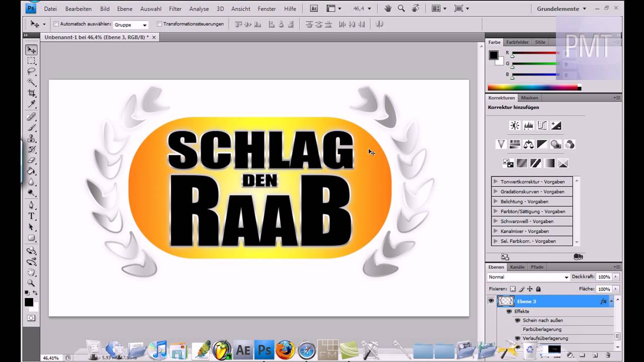Click the Bridge (Br) button

coord(314,9)
